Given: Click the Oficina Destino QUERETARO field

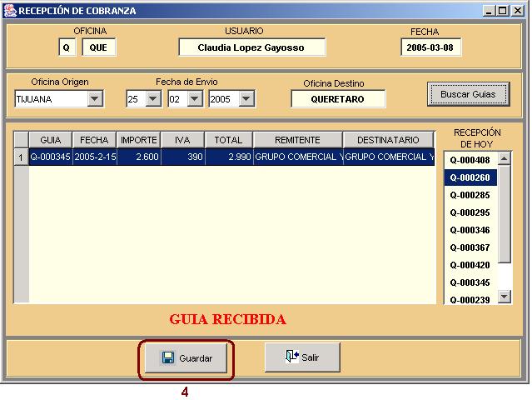Looking at the screenshot, I should point(338,98).
